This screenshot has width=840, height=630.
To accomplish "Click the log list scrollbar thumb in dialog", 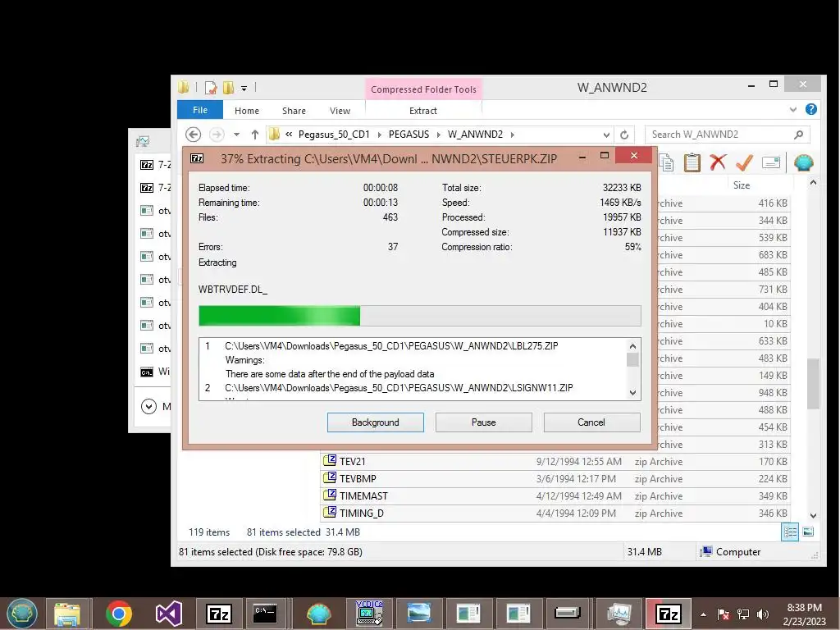I will [x=632, y=359].
